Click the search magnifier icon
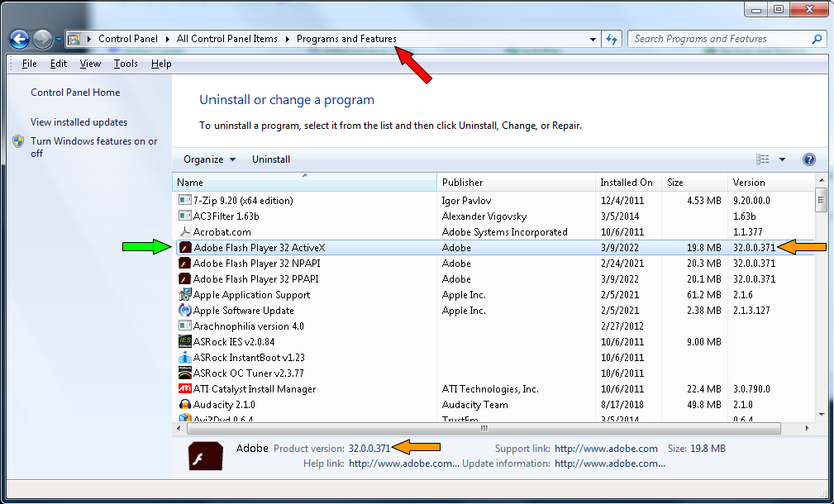 point(817,39)
